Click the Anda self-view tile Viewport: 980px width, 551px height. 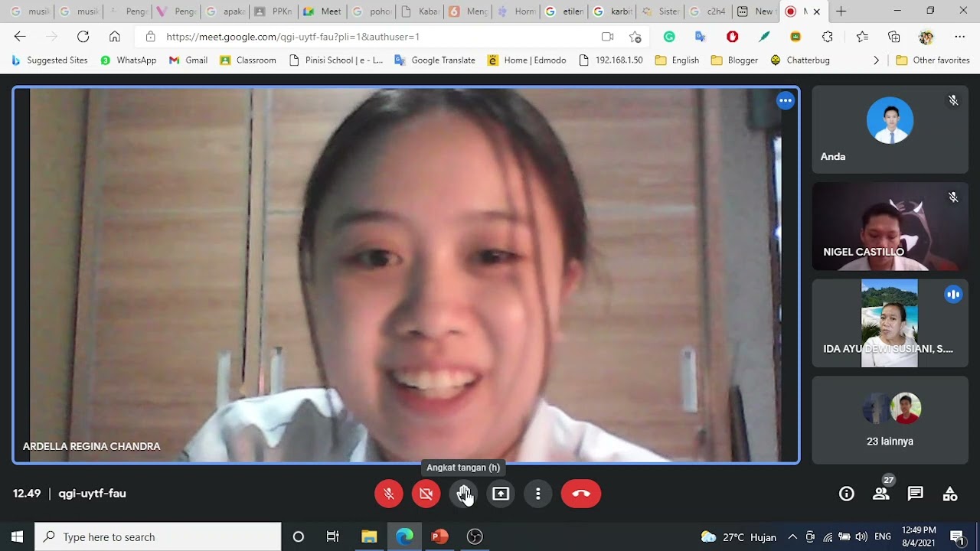(x=890, y=129)
